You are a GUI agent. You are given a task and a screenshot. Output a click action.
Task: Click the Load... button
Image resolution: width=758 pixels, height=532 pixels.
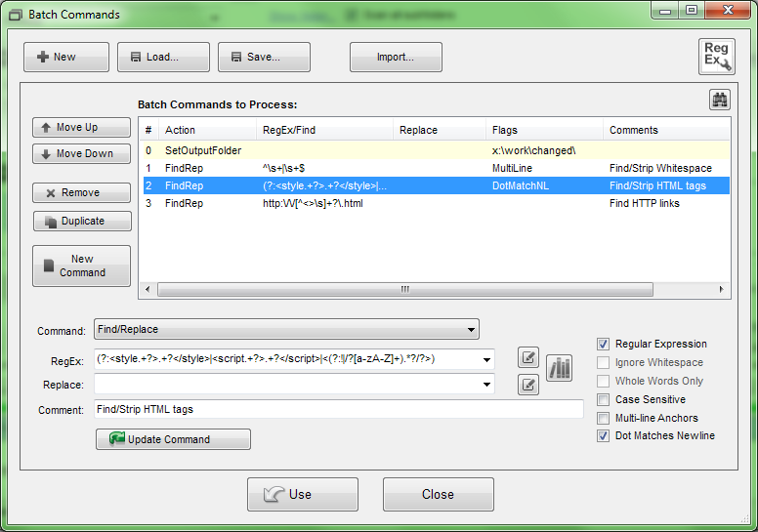163,57
